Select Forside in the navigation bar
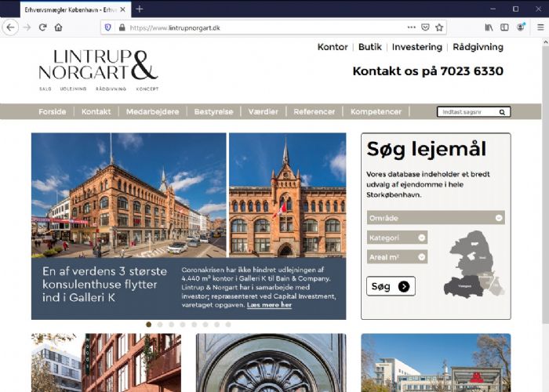 (53, 111)
